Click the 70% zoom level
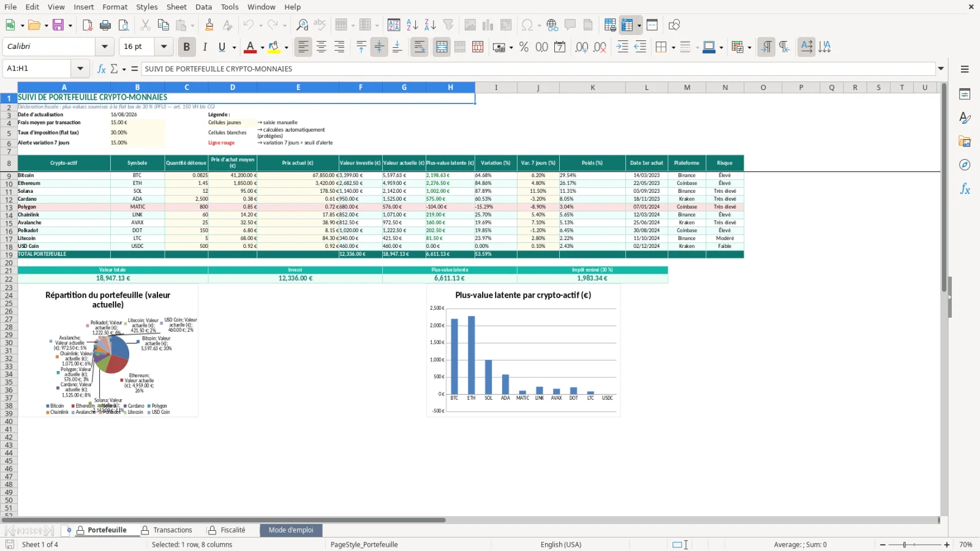The width and height of the screenshot is (980, 551). [966, 544]
